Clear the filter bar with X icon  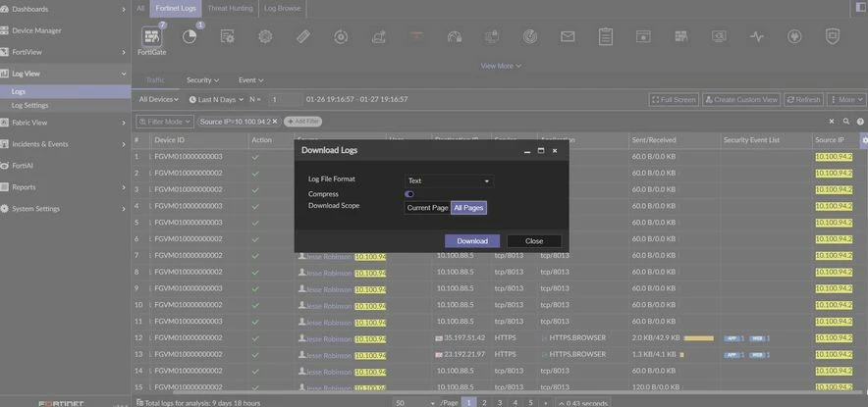tap(832, 121)
